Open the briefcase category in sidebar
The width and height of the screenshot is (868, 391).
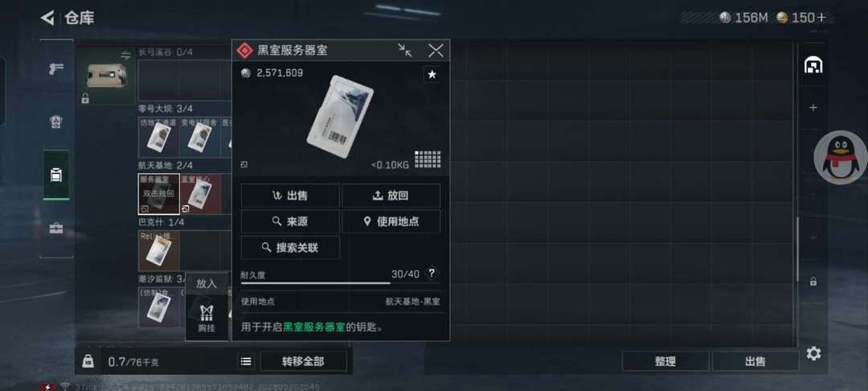pyautogui.click(x=56, y=228)
